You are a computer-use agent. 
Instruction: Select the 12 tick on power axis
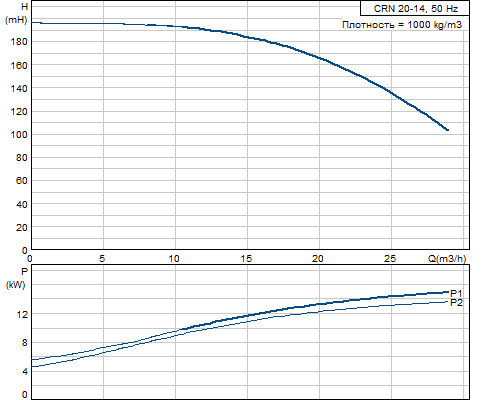[22, 314]
